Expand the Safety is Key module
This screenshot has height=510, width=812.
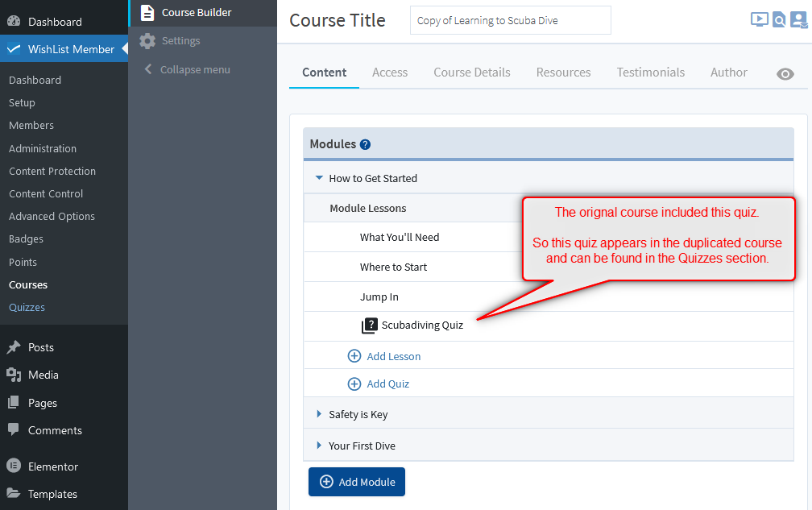[x=319, y=414]
